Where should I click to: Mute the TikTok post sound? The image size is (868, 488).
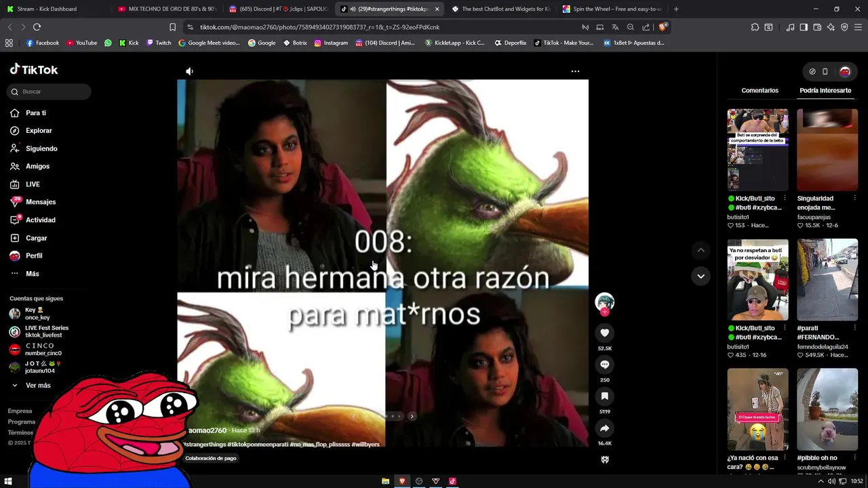pyautogui.click(x=189, y=71)
